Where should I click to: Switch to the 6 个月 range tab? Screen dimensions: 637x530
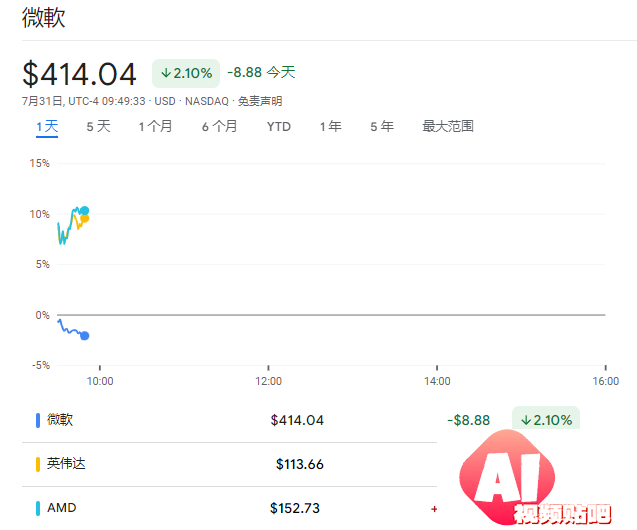click(x=219, y=126)
